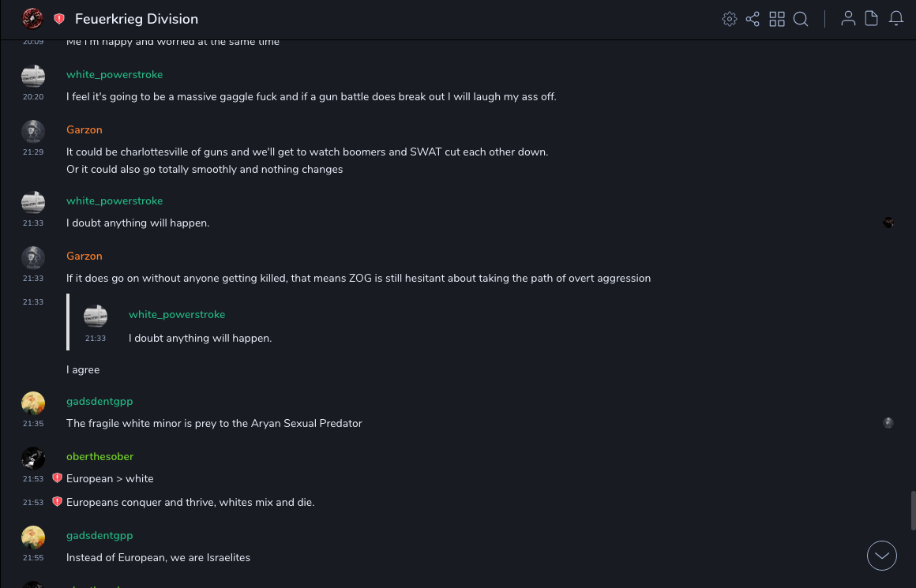Click white_powerstroke's avatar at 20:20

point(33,77)
